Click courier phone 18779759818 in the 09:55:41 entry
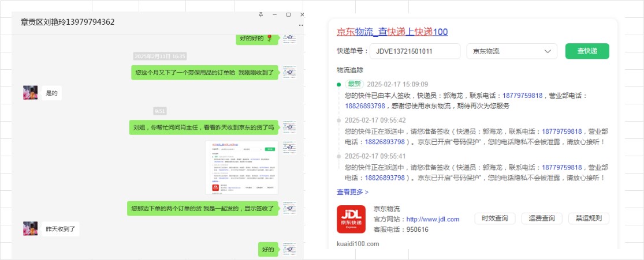Viewport: 644px width, 260px height. click(x=562, y=167)
